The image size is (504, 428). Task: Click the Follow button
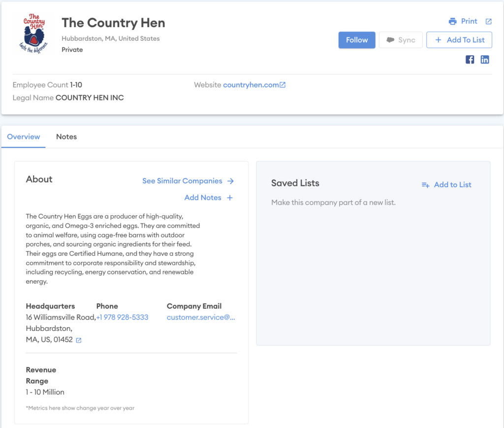[x=357, y=40]
